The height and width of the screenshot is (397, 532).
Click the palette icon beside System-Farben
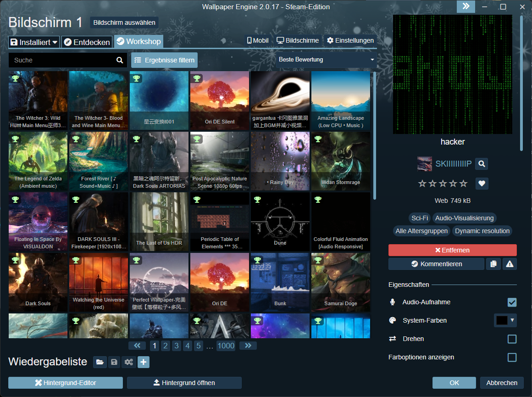tap(393, 320)
